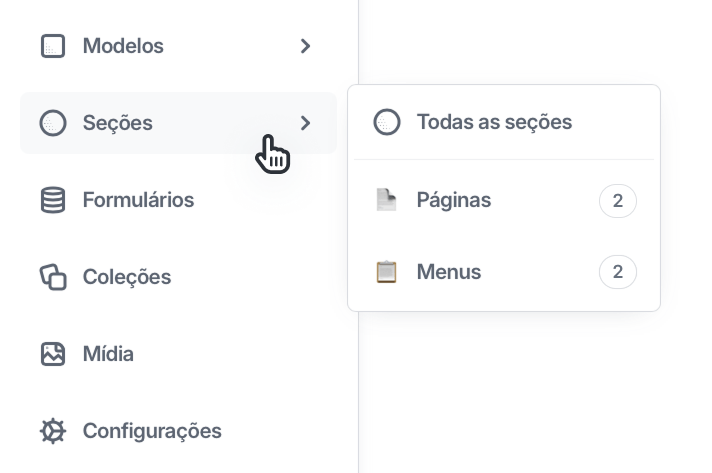The image size is (712, 473).
Task: Click the Páginas document icon
Action: 386,200
